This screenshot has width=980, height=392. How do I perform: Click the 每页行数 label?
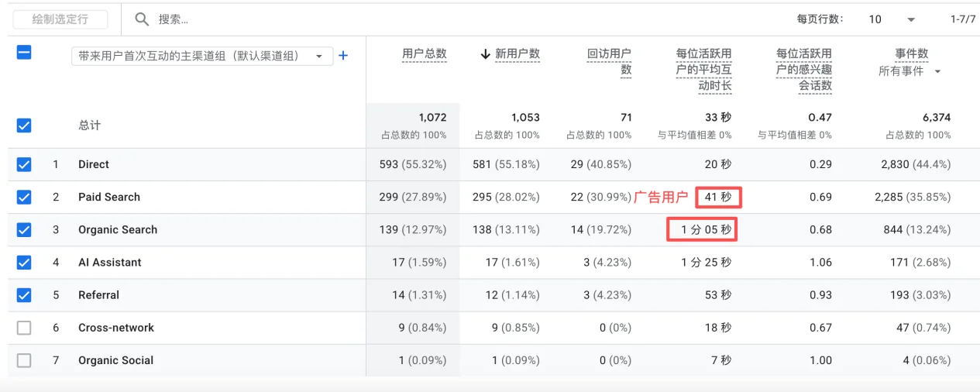(820, 19)
